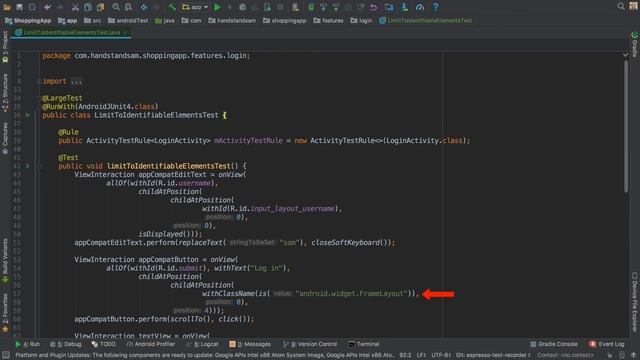
Task: Click the run-test gutter icon beside limitToIdentifiableElementsTest
Action: click(x=28, y=166)
